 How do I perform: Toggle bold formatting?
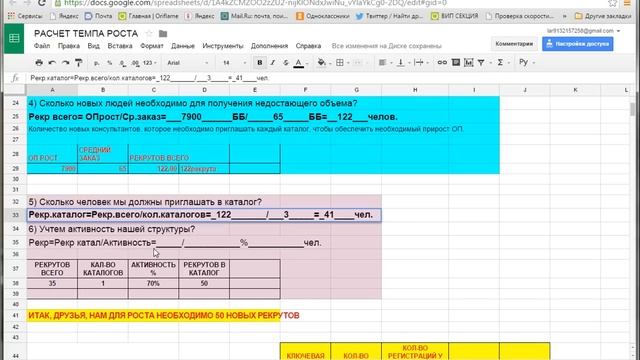coord(260,62)
